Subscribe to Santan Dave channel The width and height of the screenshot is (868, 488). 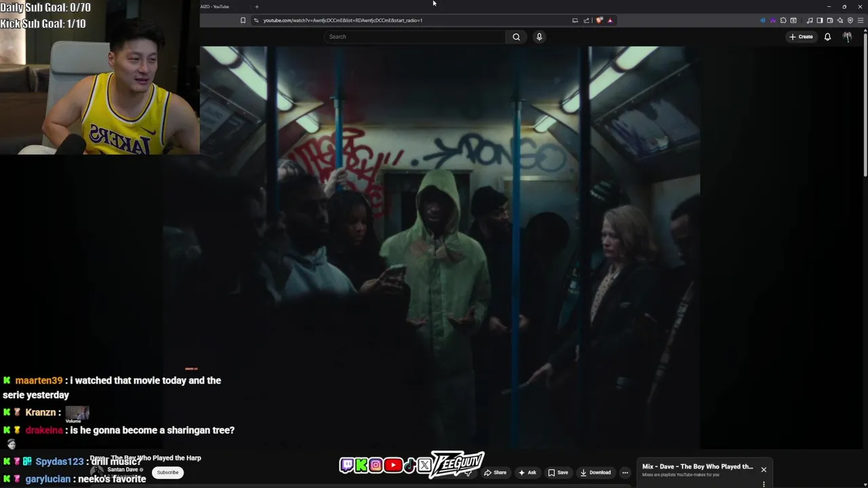click(x=167, y=472)
